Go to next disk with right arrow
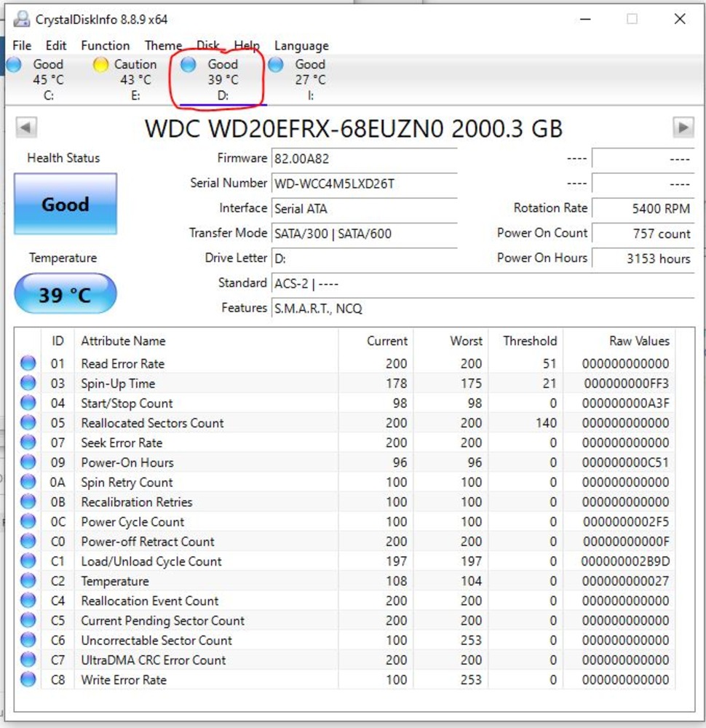Screen dimensions: 706x728 [x=683, y=127]
